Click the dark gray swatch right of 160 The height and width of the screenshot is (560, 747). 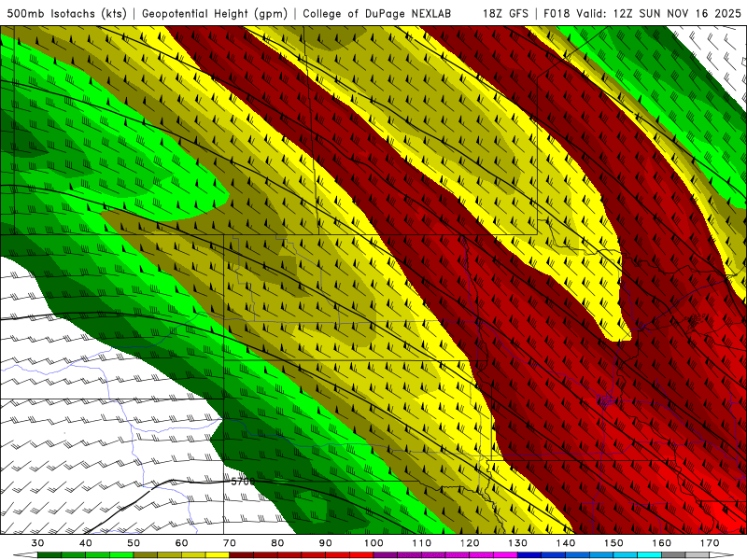pyautogui.click(x=673, y=555)
